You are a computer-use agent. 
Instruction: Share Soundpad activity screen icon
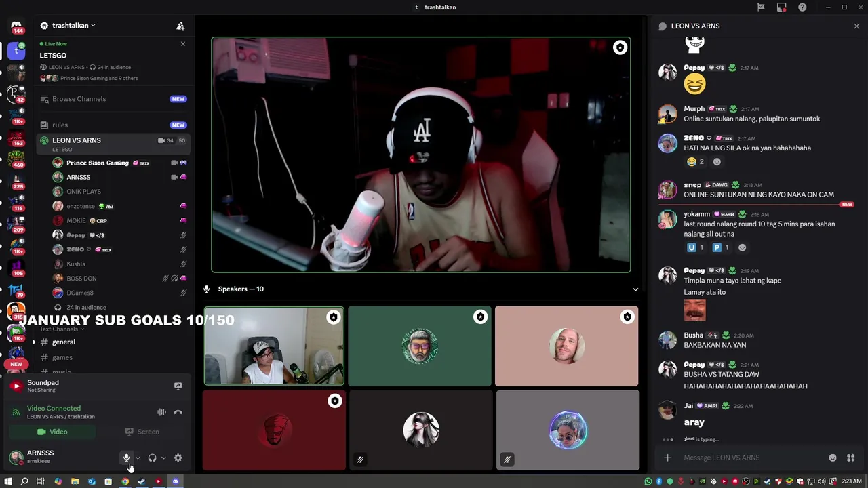click(178, 386)
